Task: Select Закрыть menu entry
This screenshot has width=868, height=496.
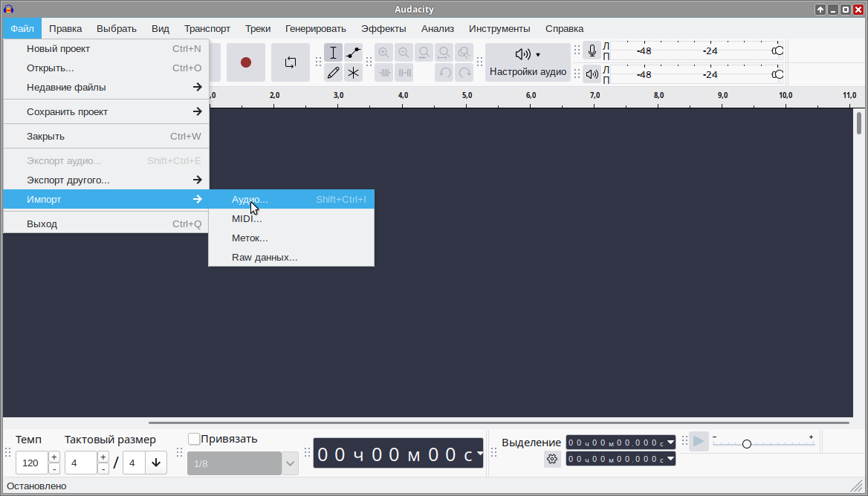Action: coord(106,137)
